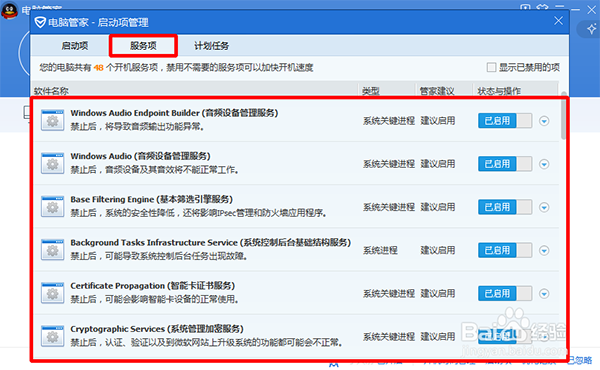This screenshot has height=370, width=600.
Task: Click the QQ penguin icon at top left
Action: click(9, 10)
